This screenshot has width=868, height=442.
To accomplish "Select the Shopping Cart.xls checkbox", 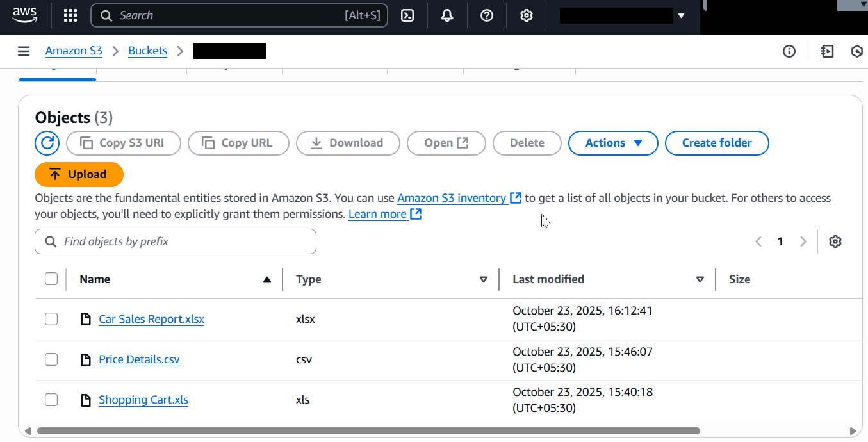I will (x=51, y=399).
